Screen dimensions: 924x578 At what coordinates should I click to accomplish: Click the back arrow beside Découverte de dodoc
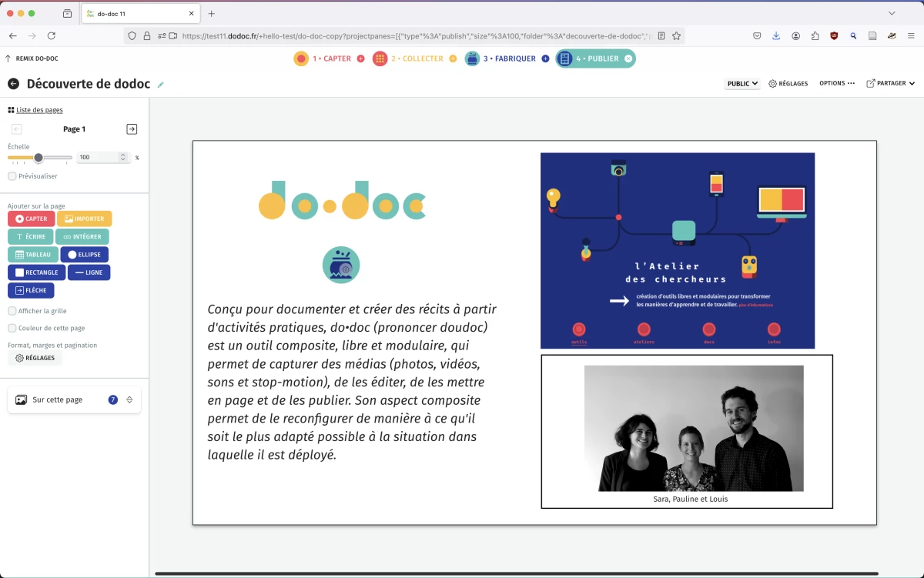[13, 84]
